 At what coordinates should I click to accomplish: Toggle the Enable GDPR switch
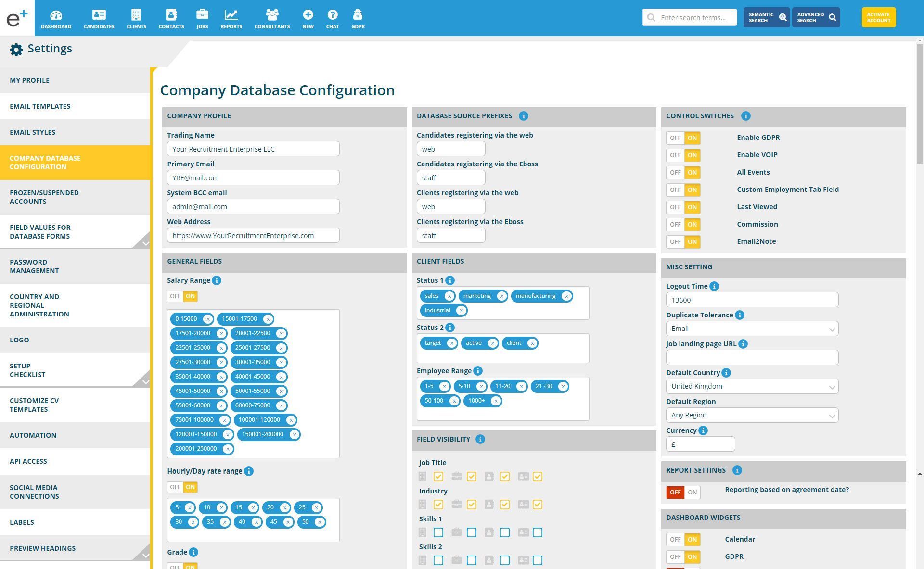click(x=683, y=138)
